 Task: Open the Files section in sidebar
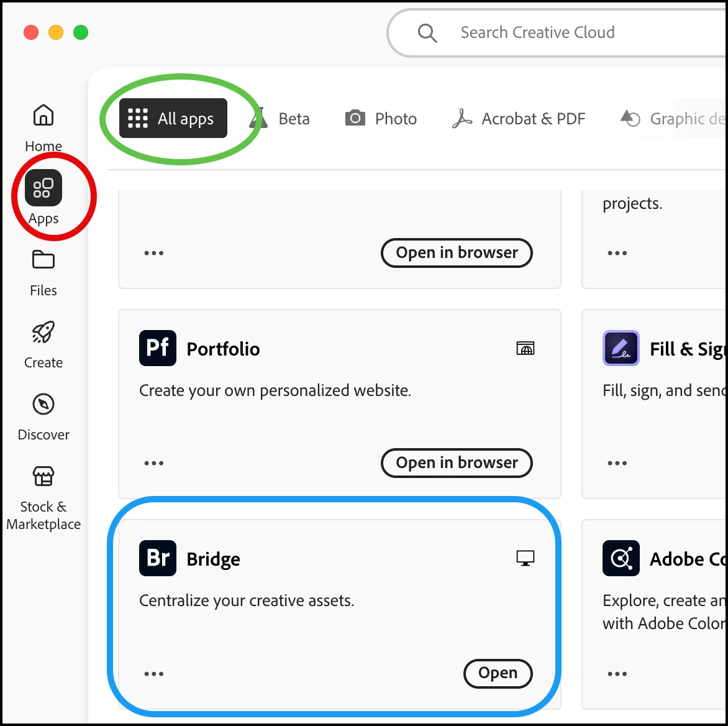tap(43, 273)
